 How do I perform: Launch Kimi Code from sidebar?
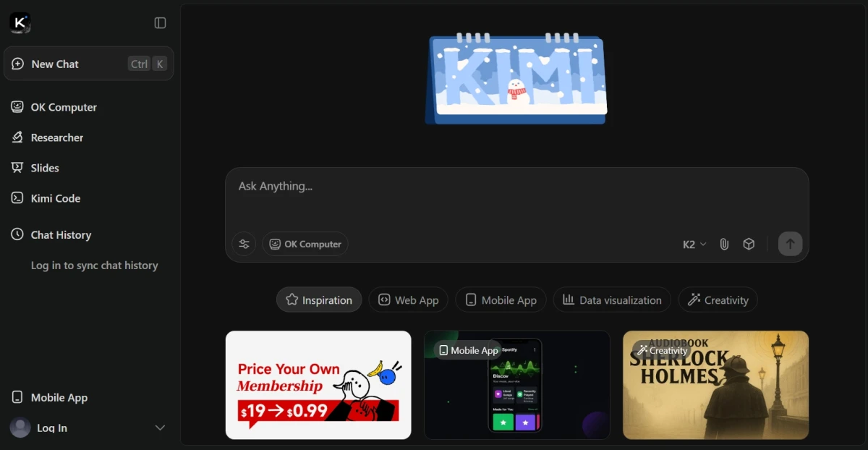tap(55, 198)
